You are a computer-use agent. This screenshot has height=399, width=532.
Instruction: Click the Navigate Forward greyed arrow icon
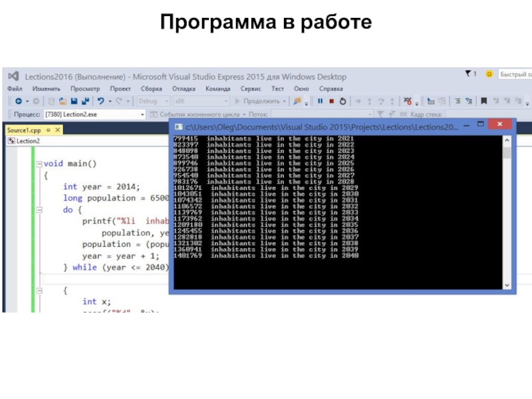click(36, 101)
